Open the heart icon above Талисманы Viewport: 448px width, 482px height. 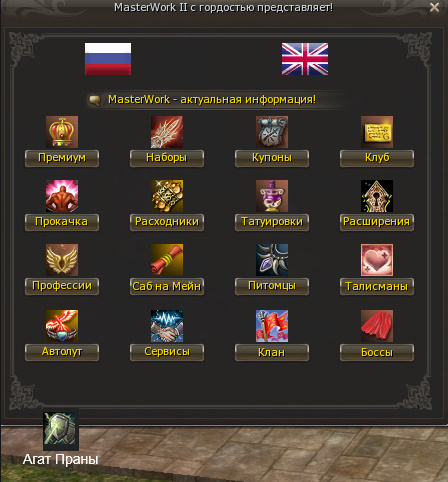click(x=377, y=260)
